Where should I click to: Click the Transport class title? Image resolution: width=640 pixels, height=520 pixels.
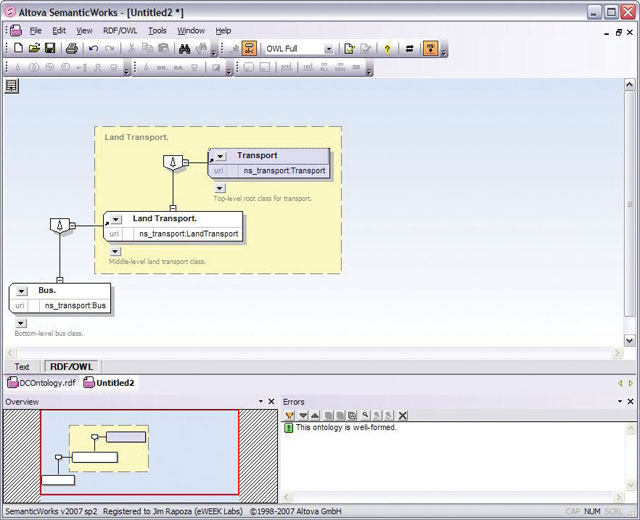(257, 156)
